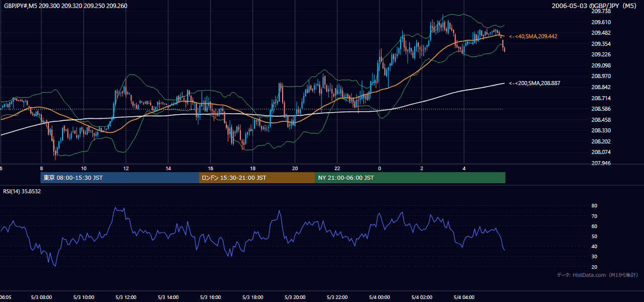This screenshot has height=302, width=644.
Task: Click the NY 21:00-06:00 JST session bar
Action: 410,178
